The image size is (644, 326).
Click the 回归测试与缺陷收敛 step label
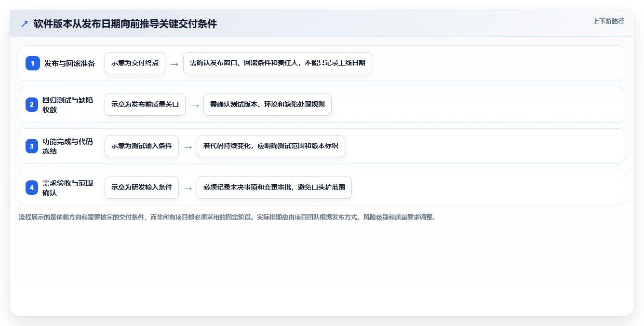click(x=68, y=105)
